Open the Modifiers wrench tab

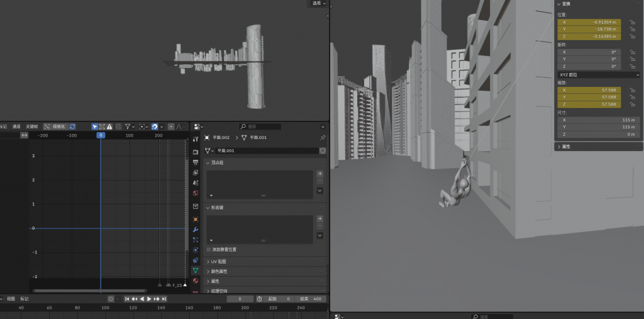(196, 230)
